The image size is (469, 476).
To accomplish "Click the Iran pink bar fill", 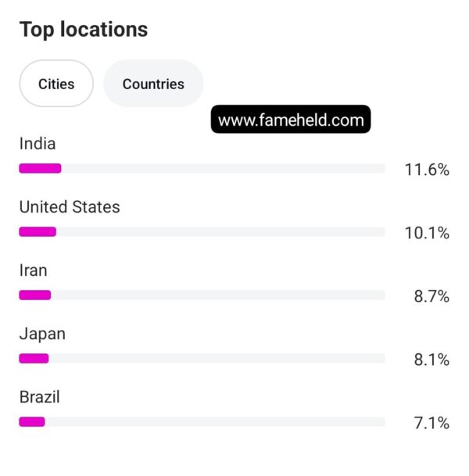I will coord(35,295).
